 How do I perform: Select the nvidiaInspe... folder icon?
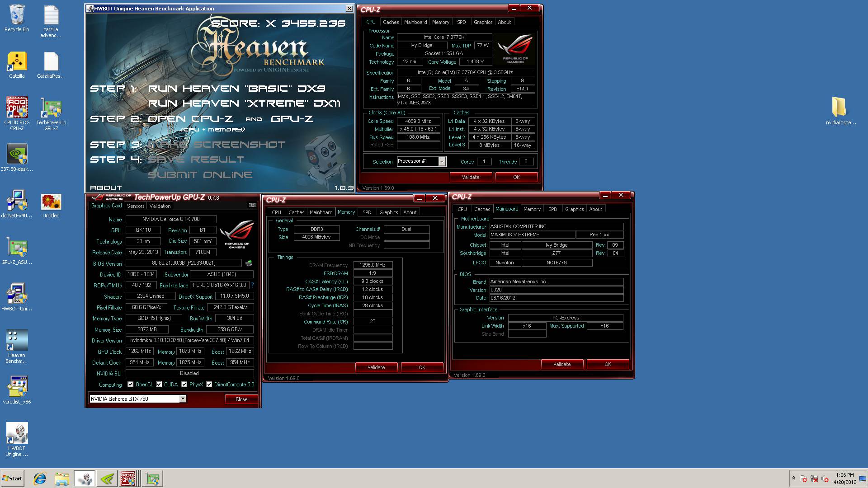841,111
